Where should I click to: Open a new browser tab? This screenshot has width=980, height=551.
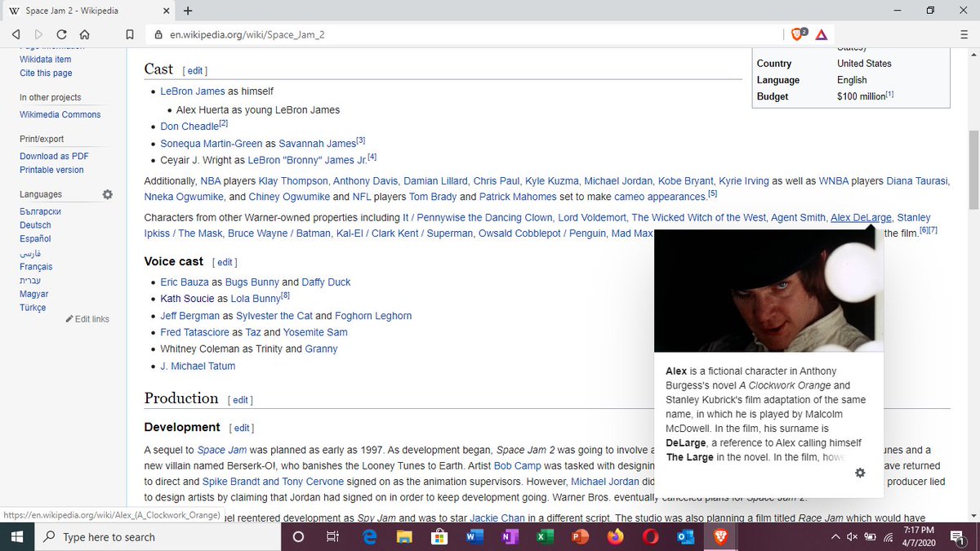[x=188, y=11]
